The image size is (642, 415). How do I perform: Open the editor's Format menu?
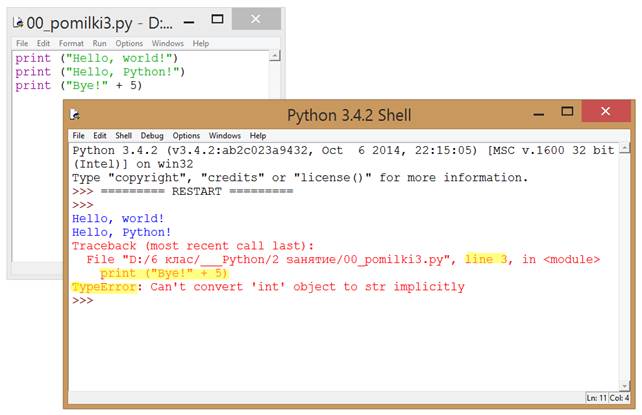(71, 43)
